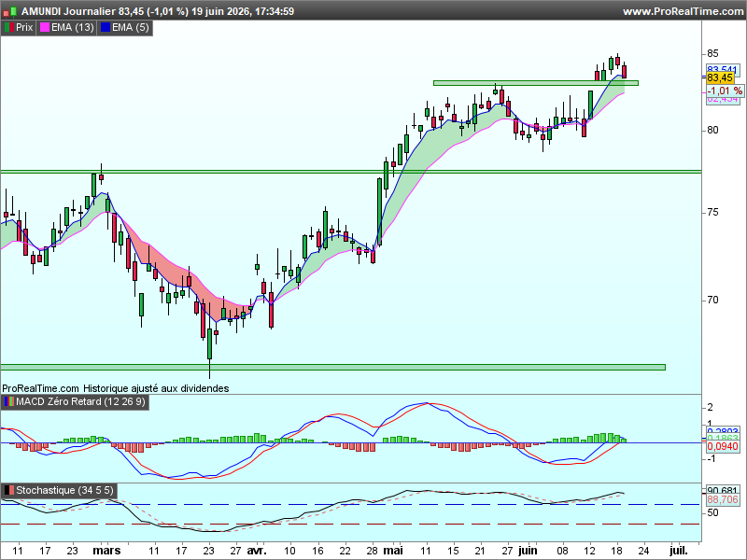The image size is (747, 560).
Task: Click the www.ProRealTime.com link in title bar
Action: tap(684, 11)
